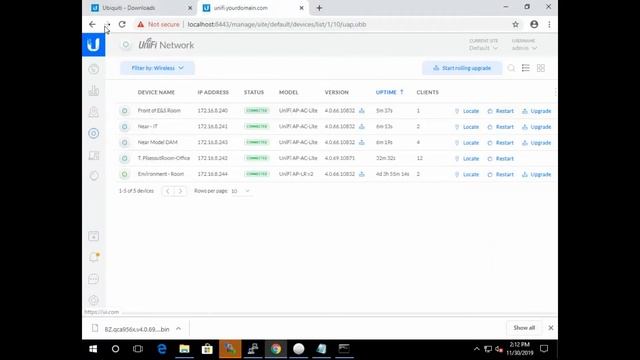Sort by the Device Name column header
Viewport: 640px width, 360px height.
156,92
